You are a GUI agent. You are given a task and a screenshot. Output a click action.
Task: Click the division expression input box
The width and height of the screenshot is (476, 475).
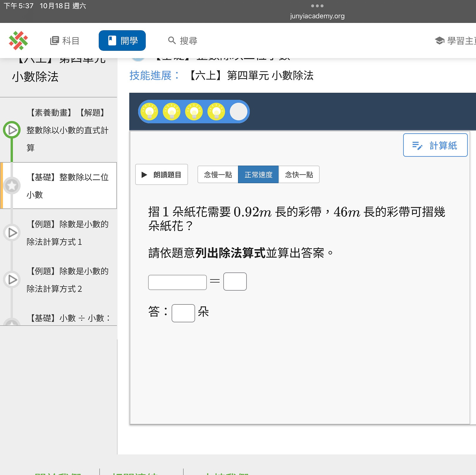tap(177, 282)
